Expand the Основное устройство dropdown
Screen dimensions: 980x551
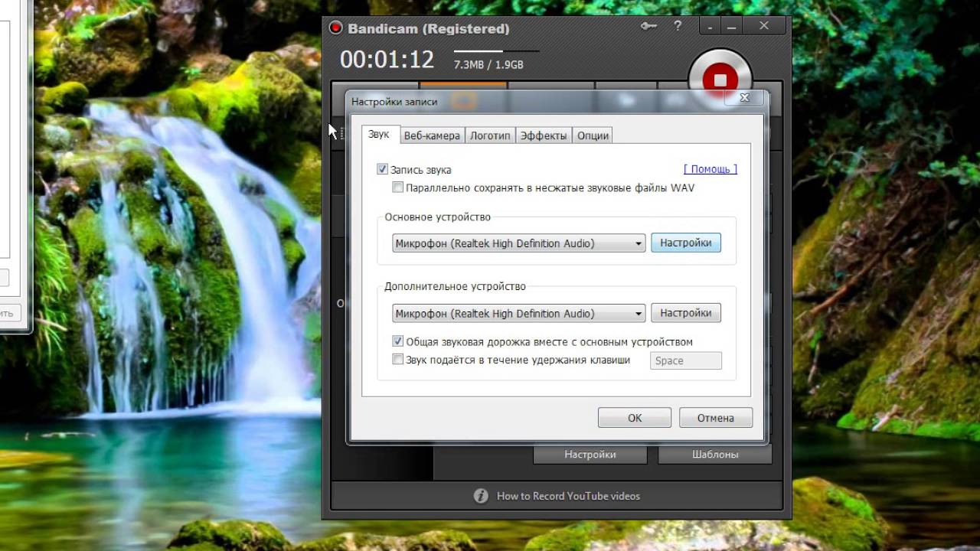(x=519, y=243)
